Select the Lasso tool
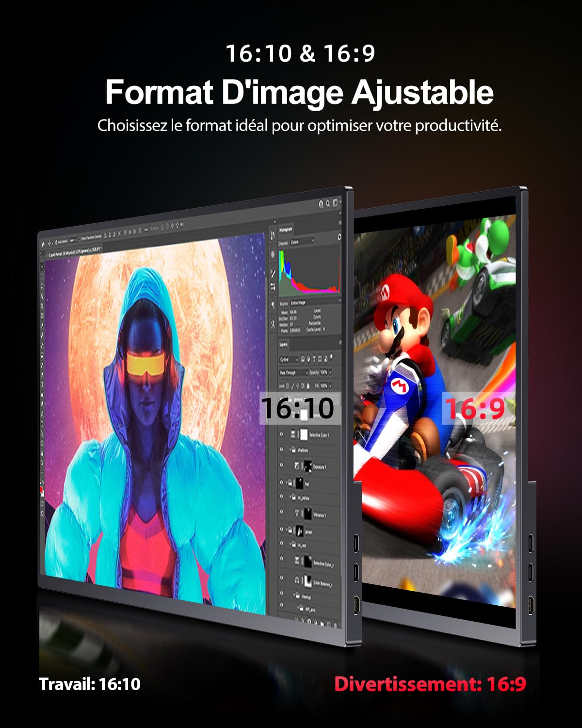 coord(42,286)
